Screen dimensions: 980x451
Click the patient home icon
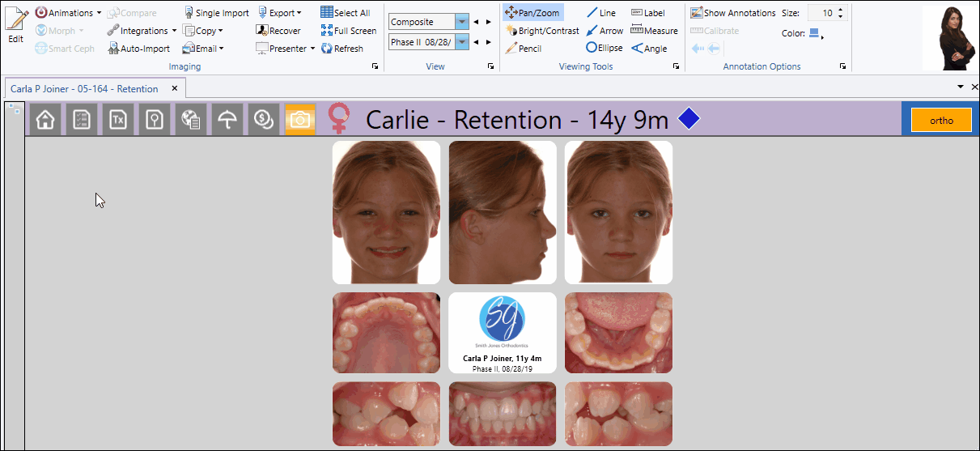click(x=45, y=120)
